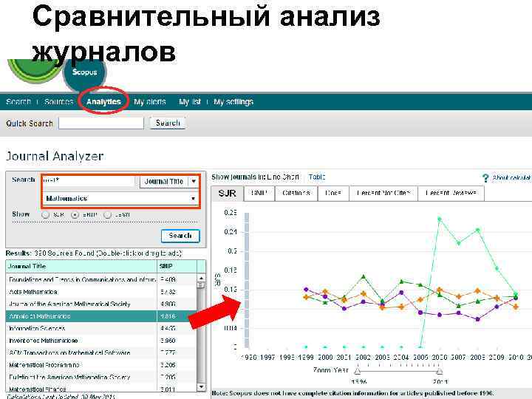Click the light green peak data point at 2006

click(x=440, y=219)
